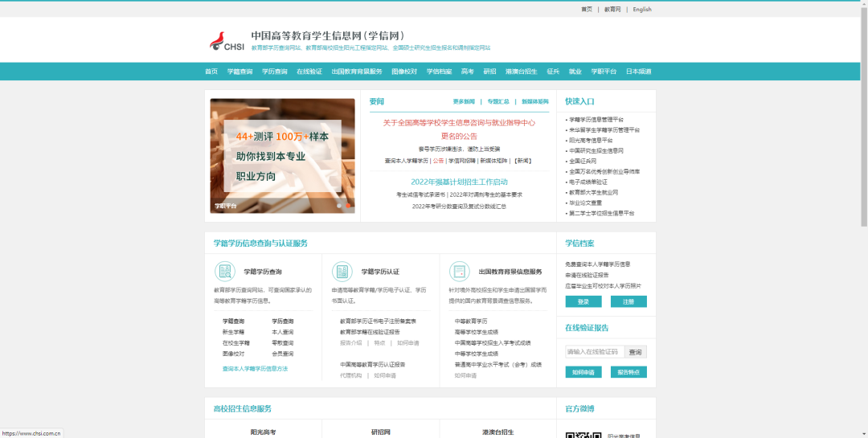Open 第二学士学位招生信息平台 quick link
Screen dimensions: 868x438
tap(601, 213)
